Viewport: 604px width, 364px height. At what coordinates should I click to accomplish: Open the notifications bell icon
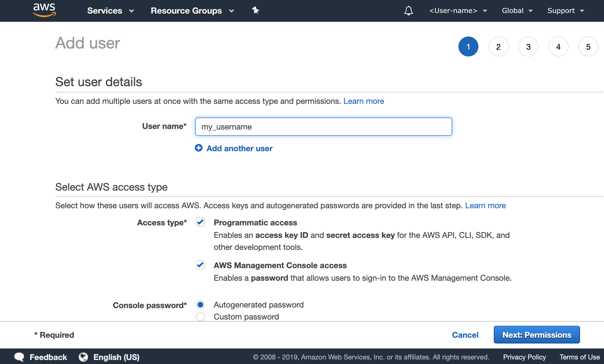408,11
